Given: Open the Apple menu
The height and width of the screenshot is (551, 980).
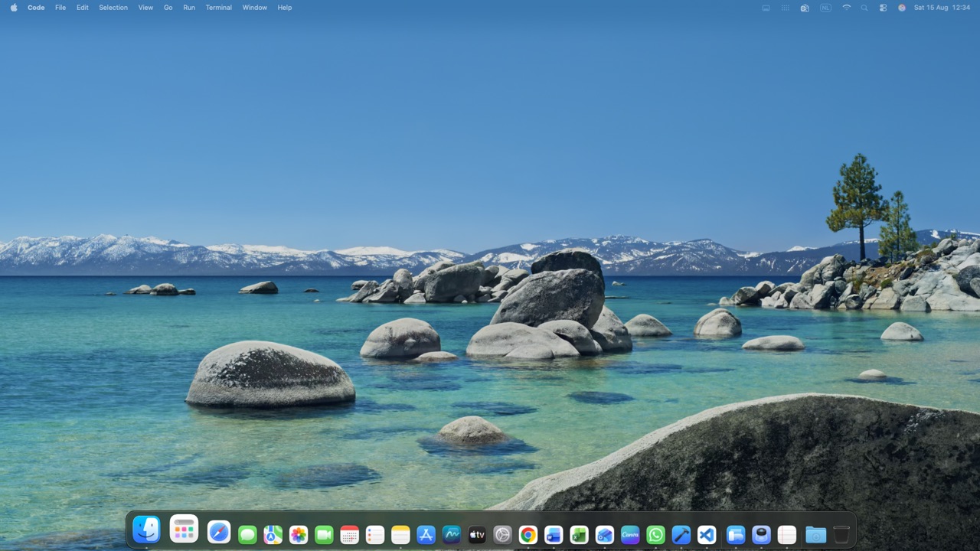Looking at the screenshot, I should pyautogui.click(x=13, y=8).
